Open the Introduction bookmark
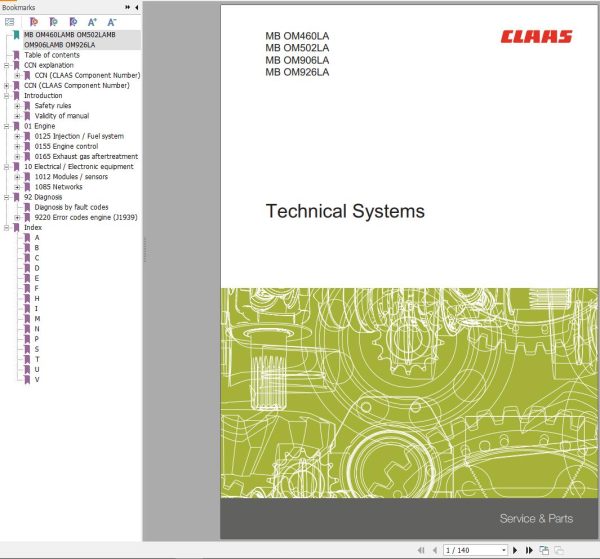This screenshot has height=559, width=600. pyautogui.click(x=43, y=96)
